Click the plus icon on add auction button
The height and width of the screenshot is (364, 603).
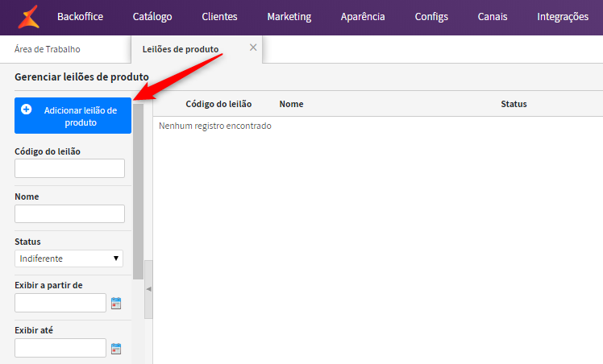tap(26, 110)
